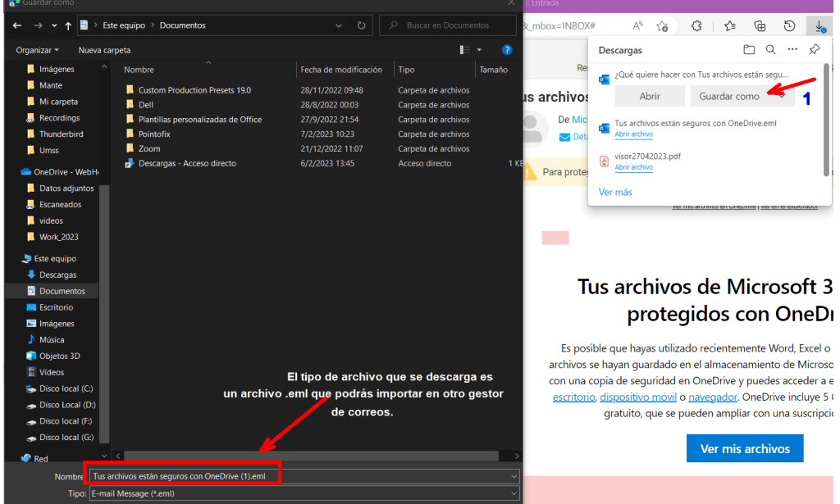Open Edge downloads arrow icon

click(x=819, y=25)
